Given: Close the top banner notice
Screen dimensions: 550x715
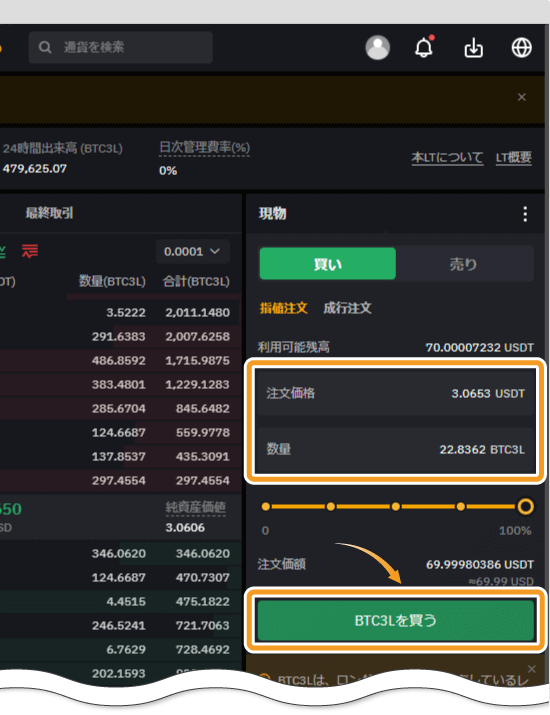Looking at the screenshot, I should (x=522, y=97).
